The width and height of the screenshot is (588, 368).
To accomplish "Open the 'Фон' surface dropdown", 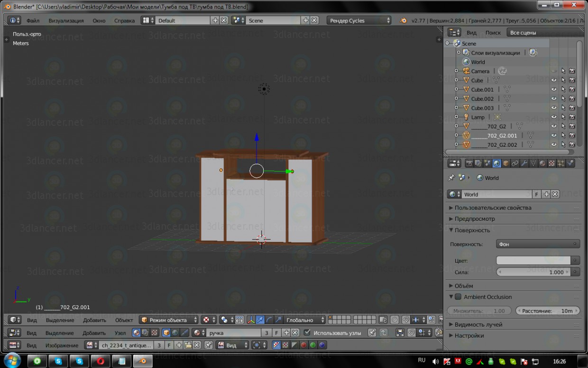I will (538, 244).
